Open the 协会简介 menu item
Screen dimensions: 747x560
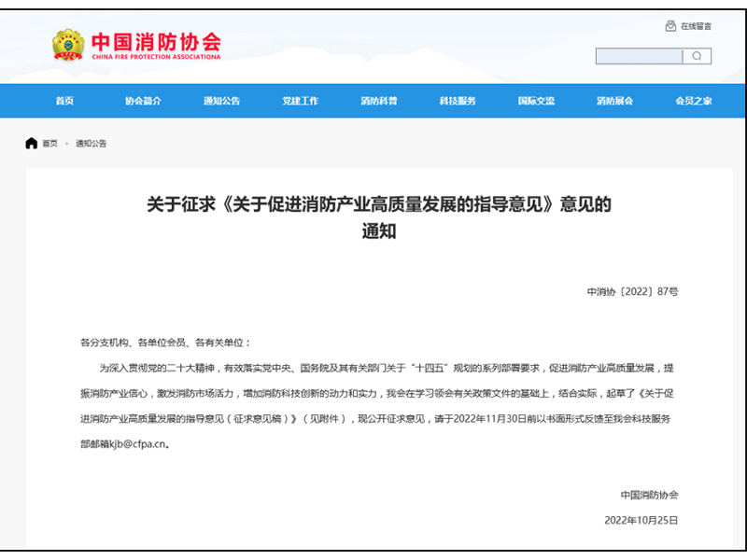(143, 101)
